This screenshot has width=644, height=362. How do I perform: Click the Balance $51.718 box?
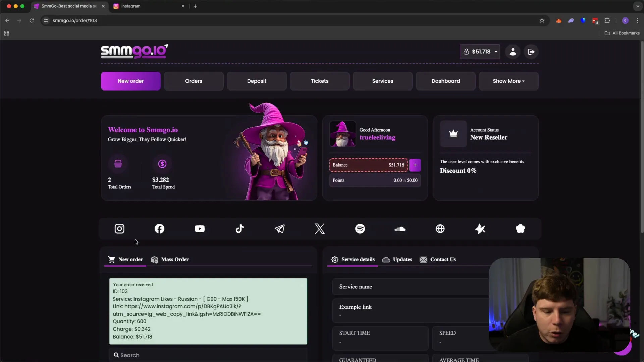368,165
